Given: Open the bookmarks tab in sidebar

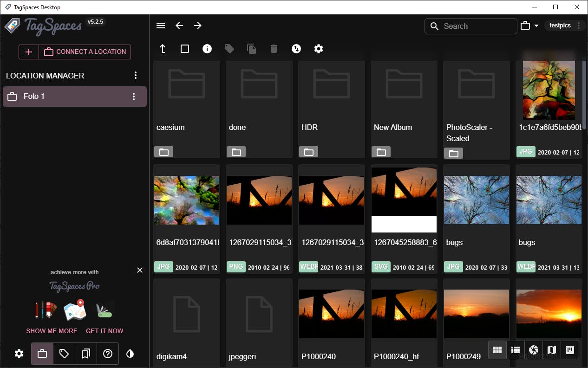Looking at the screenshot, I should point(86,354).
